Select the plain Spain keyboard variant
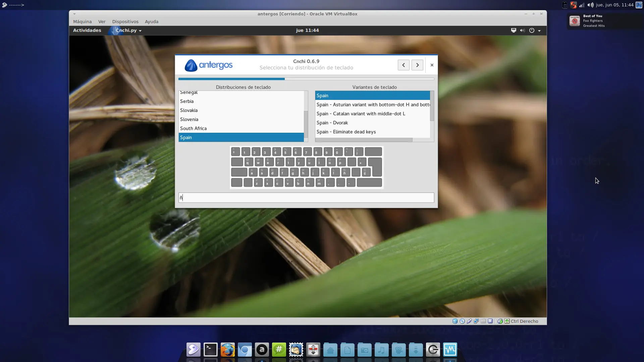 [372, 96]
